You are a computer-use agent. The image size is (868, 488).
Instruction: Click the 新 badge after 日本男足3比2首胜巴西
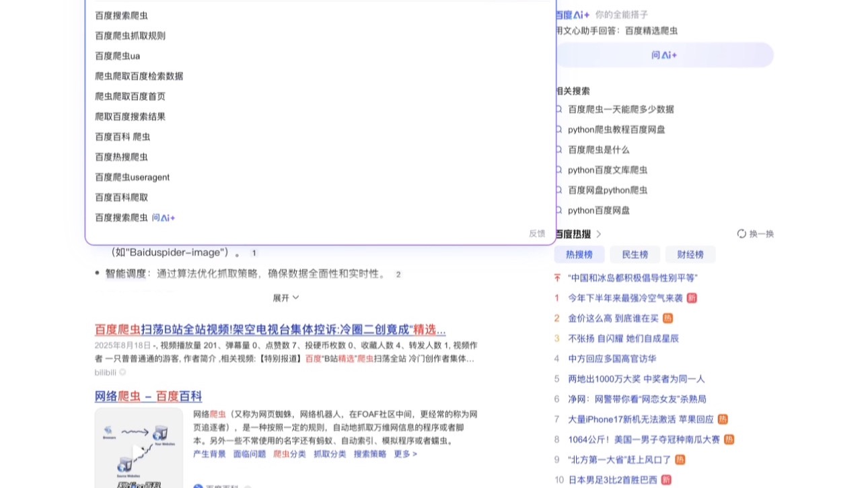pos(666,479)
